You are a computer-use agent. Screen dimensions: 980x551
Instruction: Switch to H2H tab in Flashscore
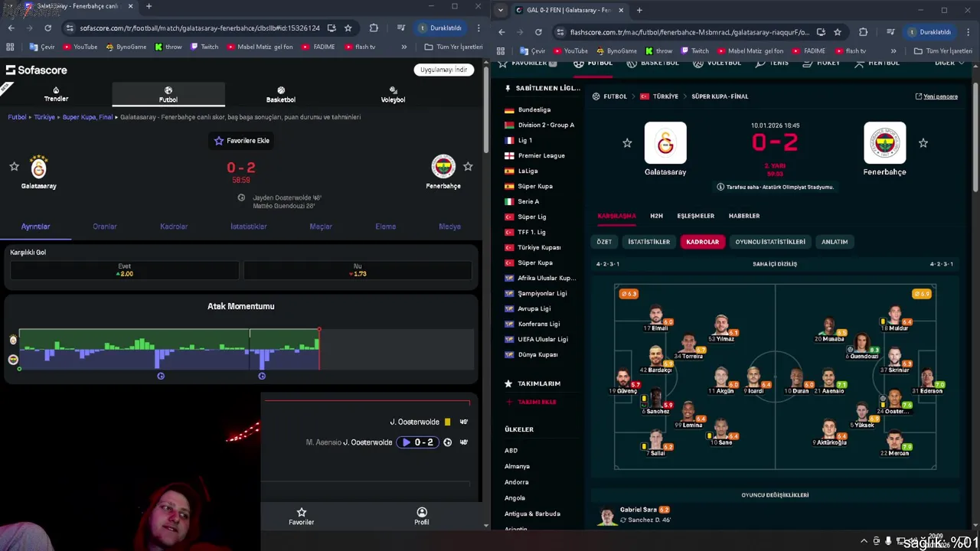(656, 216)
